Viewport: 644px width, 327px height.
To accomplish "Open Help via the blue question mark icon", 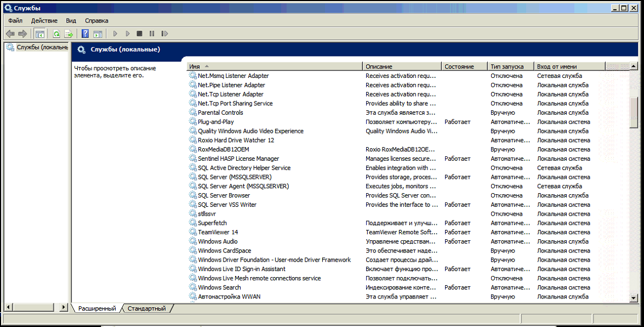I will coord(85,34).
